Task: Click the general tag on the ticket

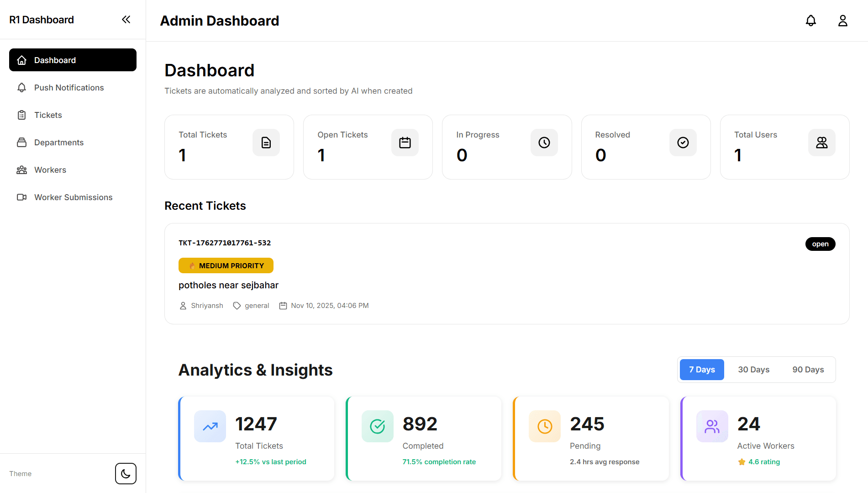Action: pos(257,305)
